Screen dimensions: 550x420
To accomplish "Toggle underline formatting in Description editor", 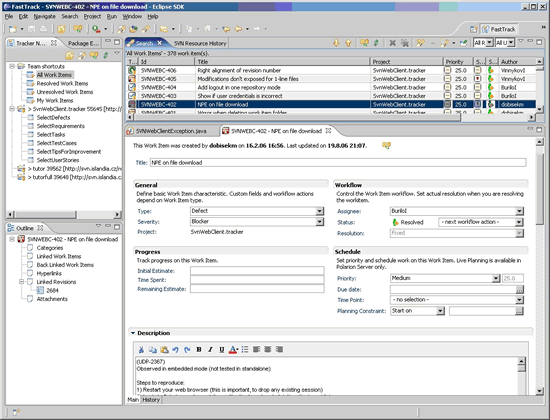I will tap(222, 349).
